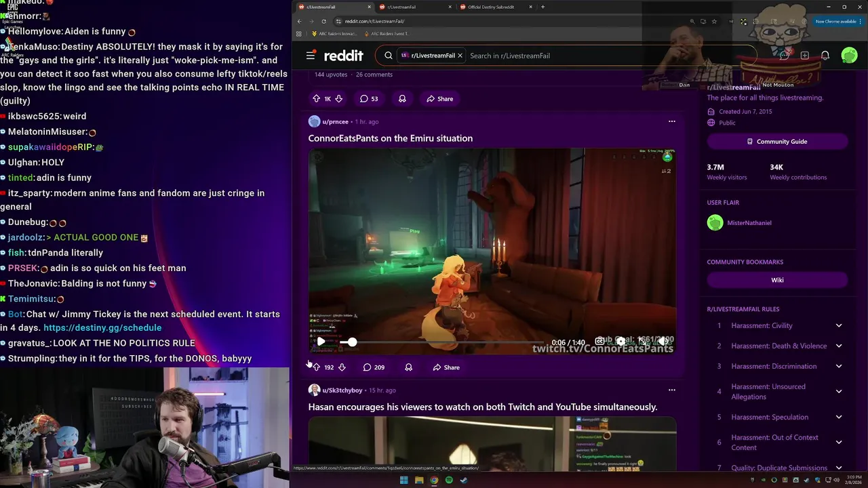Open ConnorEatsPants on the Emiru situation post

390,138
